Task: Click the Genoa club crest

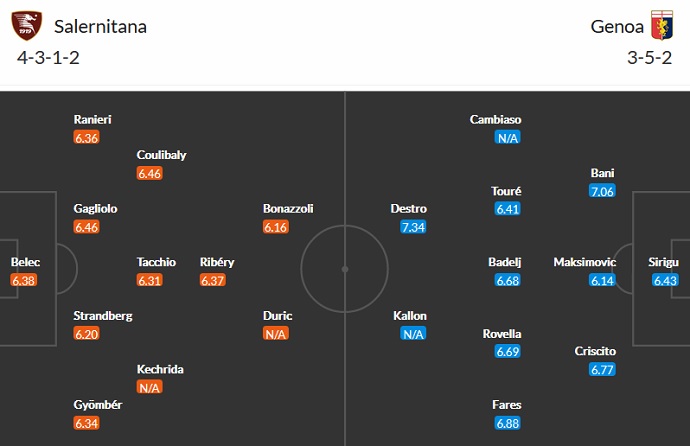Action: click(x=663, y=26)
